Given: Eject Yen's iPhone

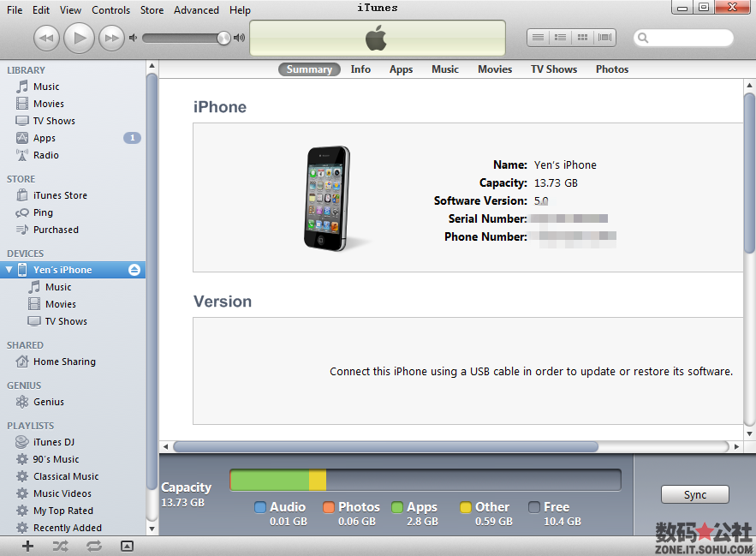Looking at the screenshot, I should pos(134,269).
